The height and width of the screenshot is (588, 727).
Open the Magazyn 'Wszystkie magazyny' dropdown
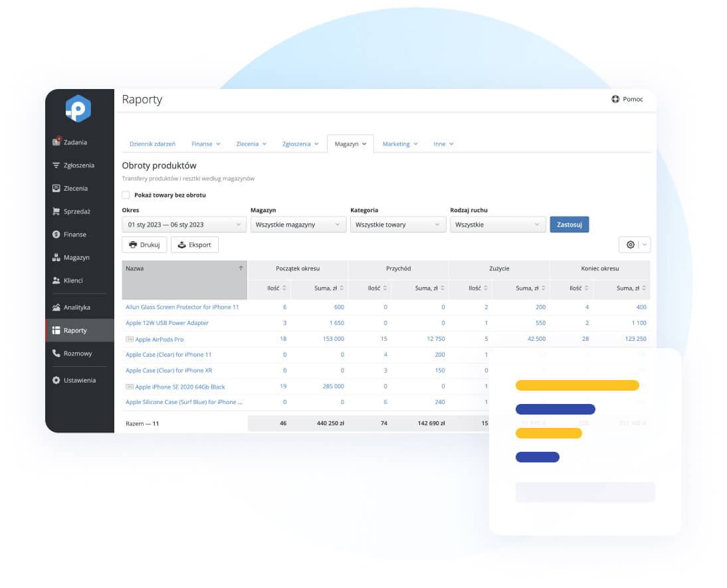[x=298, y=225]
